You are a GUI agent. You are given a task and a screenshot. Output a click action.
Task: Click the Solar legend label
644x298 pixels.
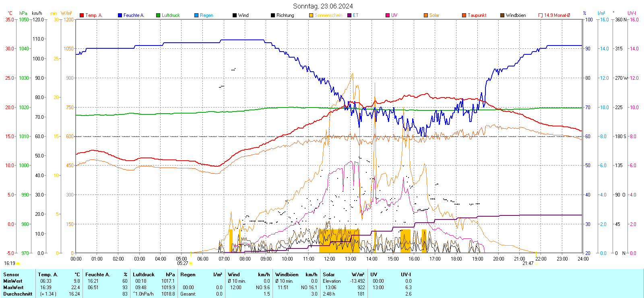[x=434, y=15]
